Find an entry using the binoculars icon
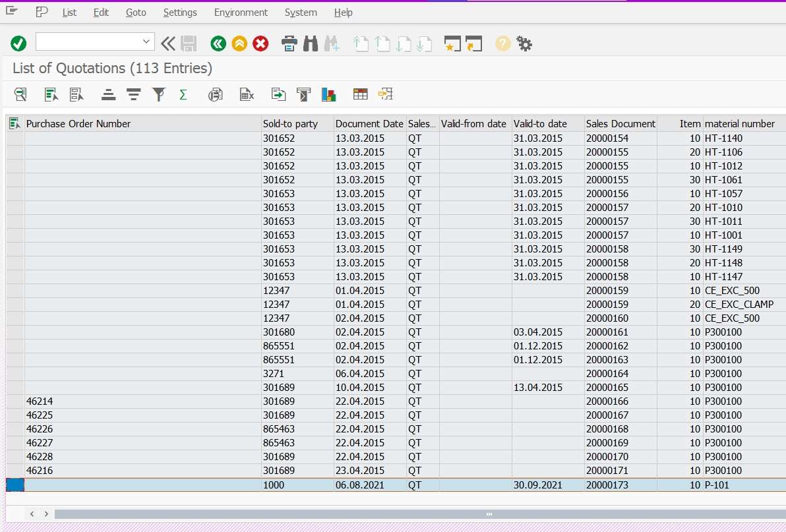The height and width of the screenshot is (532, 786). click(x=311, y=44)
